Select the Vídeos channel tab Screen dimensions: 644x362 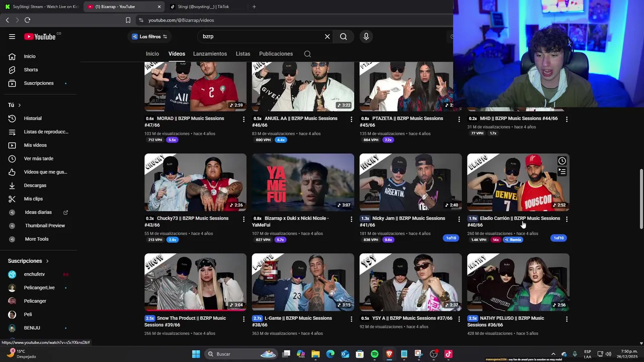(x=177, y=54)
